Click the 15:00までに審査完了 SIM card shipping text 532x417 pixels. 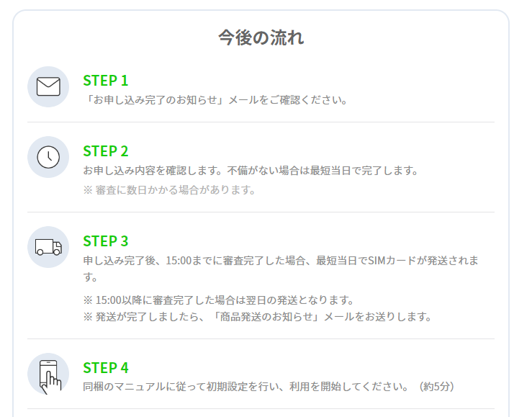[x=281, y=269]
